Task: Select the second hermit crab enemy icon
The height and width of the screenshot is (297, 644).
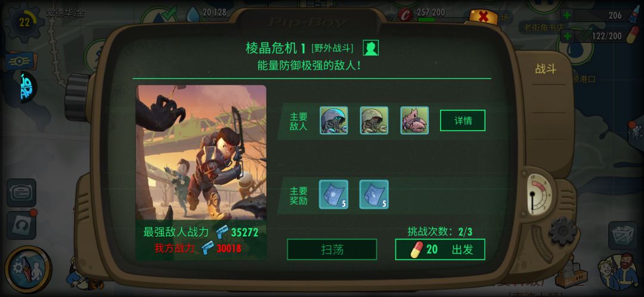Action: point(374,120)
